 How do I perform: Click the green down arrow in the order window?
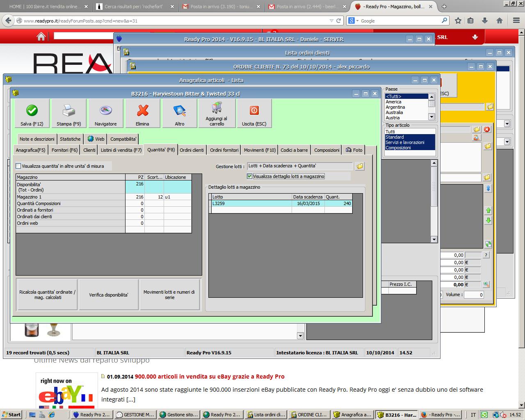(488, 220)
